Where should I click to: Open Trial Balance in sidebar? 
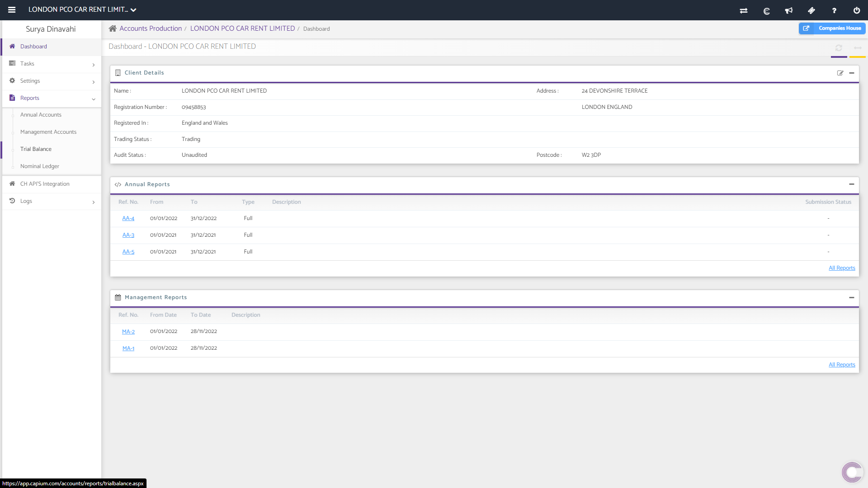[x=36, y=149]
